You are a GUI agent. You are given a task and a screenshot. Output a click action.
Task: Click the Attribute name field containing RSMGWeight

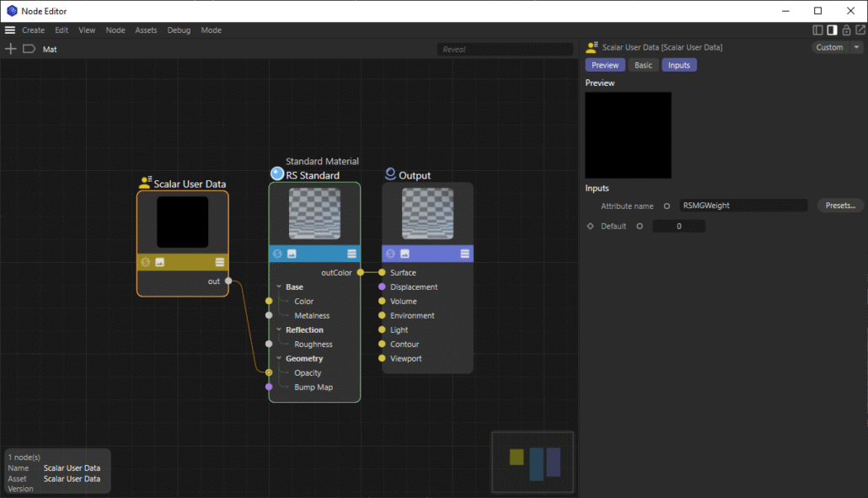click(742, 206)
